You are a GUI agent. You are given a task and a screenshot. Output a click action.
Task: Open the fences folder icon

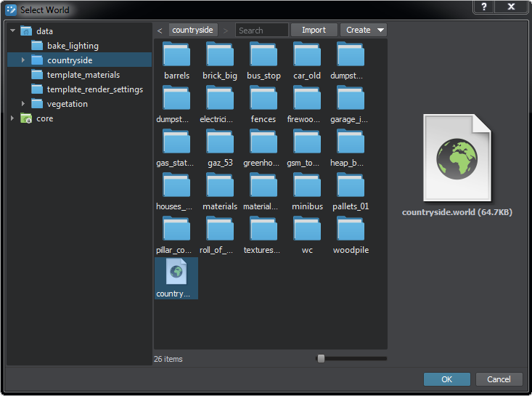263,98
